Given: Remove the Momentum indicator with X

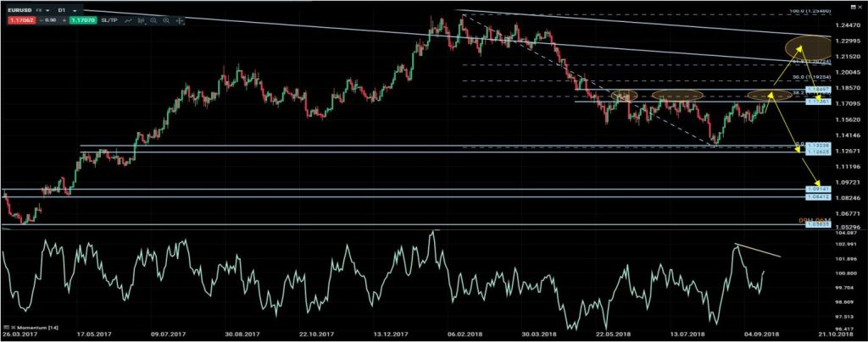Looking at the screenshot, I should pos(14,328).
